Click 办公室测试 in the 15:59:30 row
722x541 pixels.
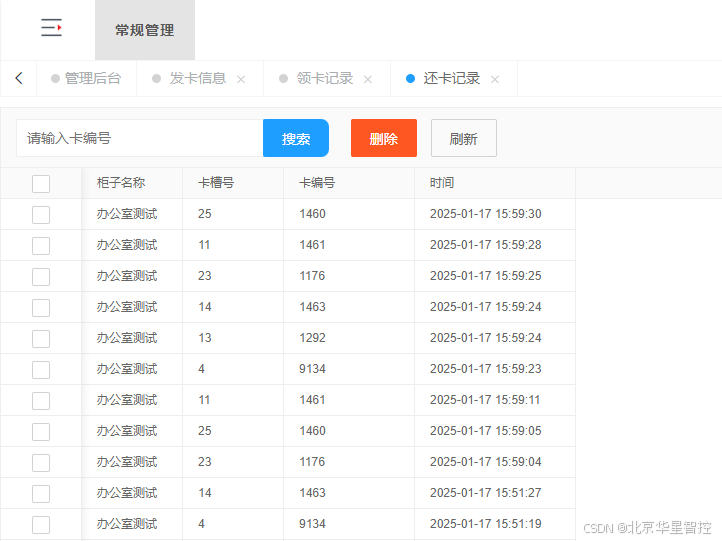pos(127,214)
